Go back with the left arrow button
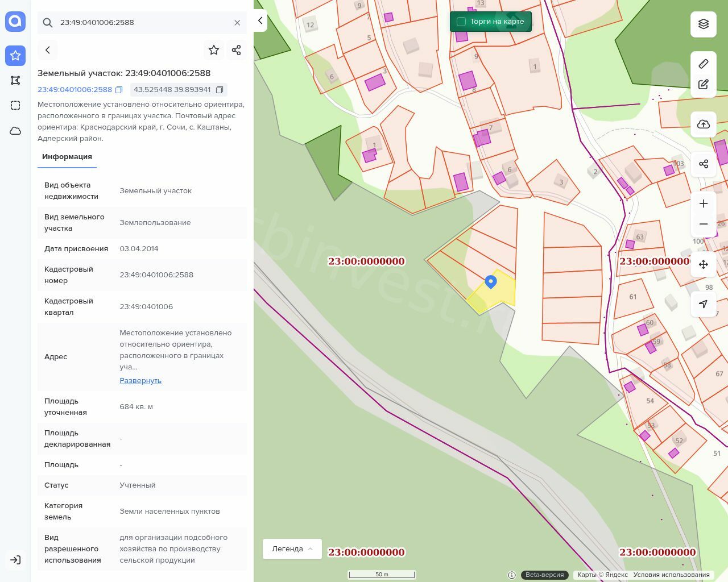Screen dimensions: 728x582 click(x=48, y=50)
